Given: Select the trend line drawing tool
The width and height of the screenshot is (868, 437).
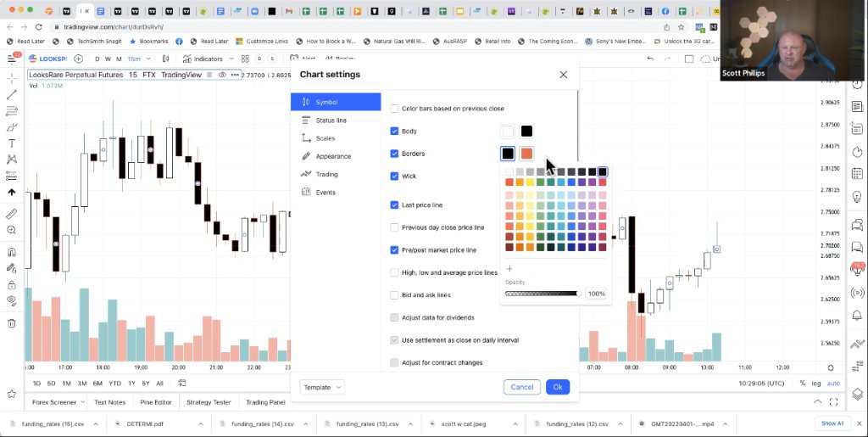Looking at the screenshot, I should click(x=12, y=95).
